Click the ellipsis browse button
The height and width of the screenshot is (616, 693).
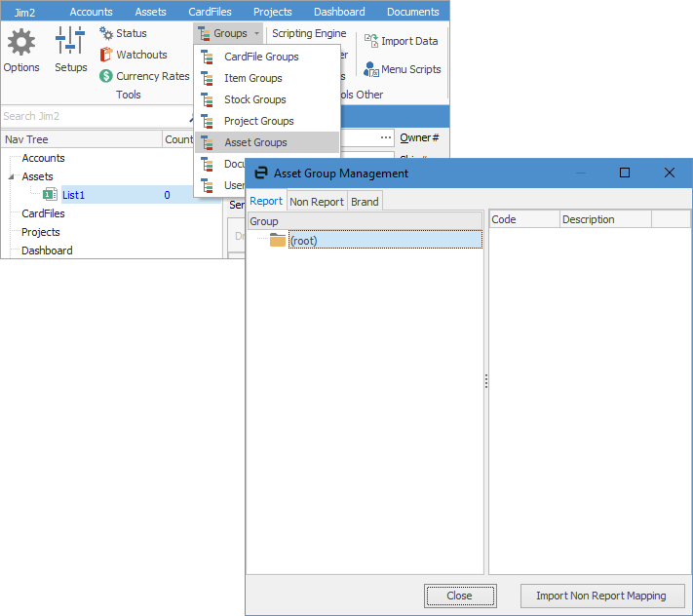click(x=386, y=137)
